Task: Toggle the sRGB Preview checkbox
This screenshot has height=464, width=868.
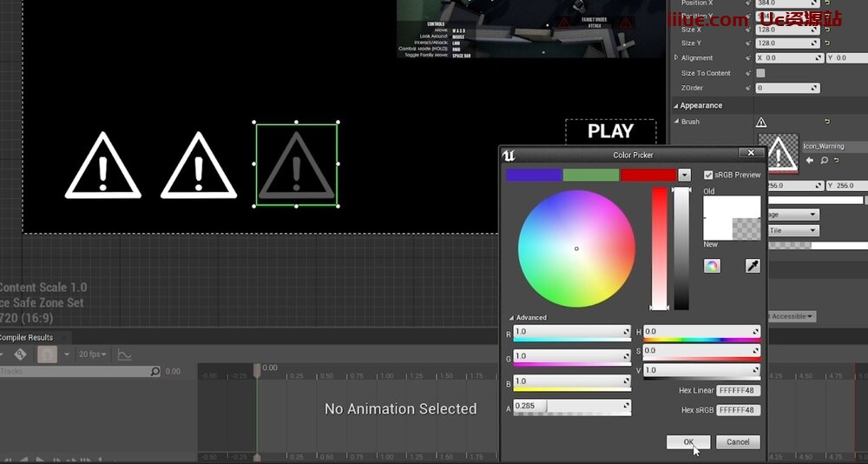Action: 708,175
